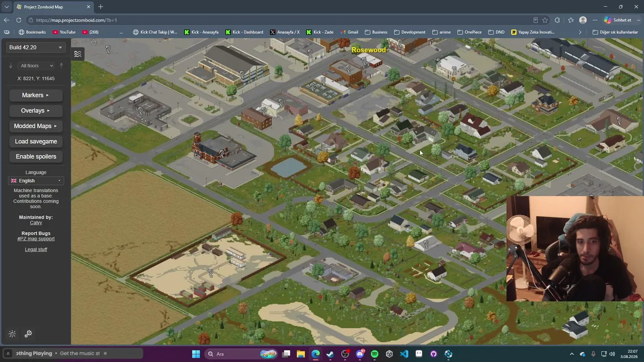The width and height of the screenshot is (644, 362).
Task: Click the browser address bar URL
Action: point(76,20)
